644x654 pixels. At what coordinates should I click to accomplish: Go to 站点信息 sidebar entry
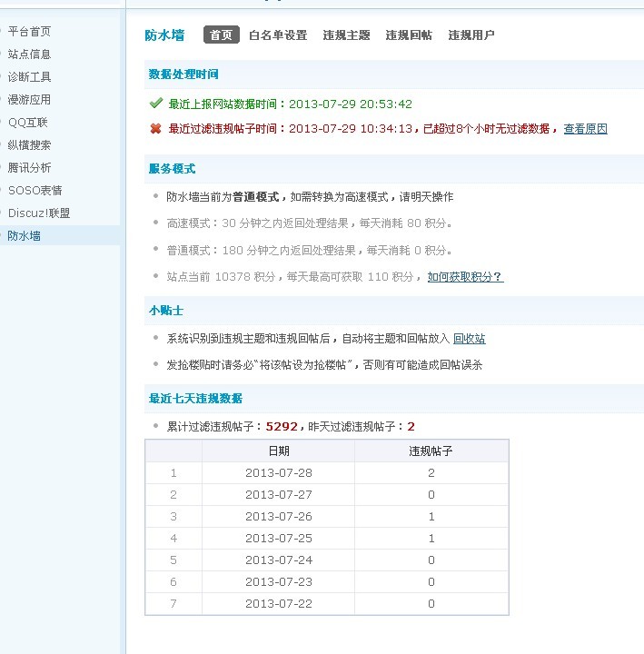[29, 54]
